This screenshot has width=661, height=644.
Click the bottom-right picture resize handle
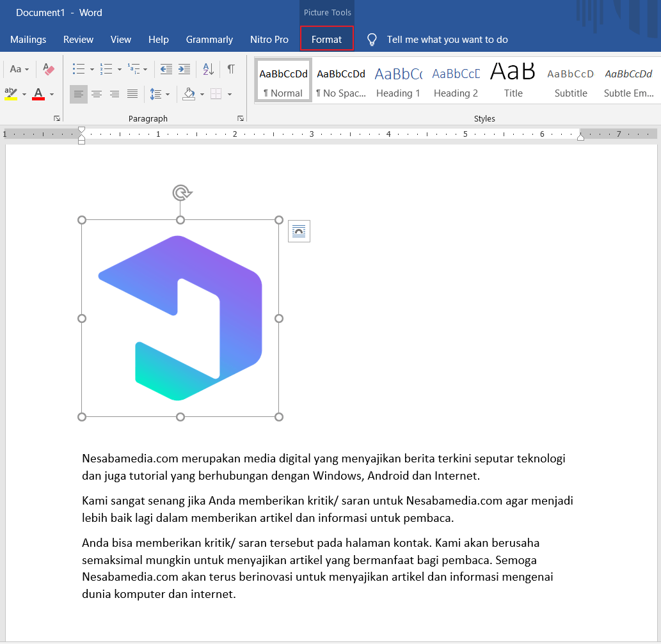(x=278, y=417)
